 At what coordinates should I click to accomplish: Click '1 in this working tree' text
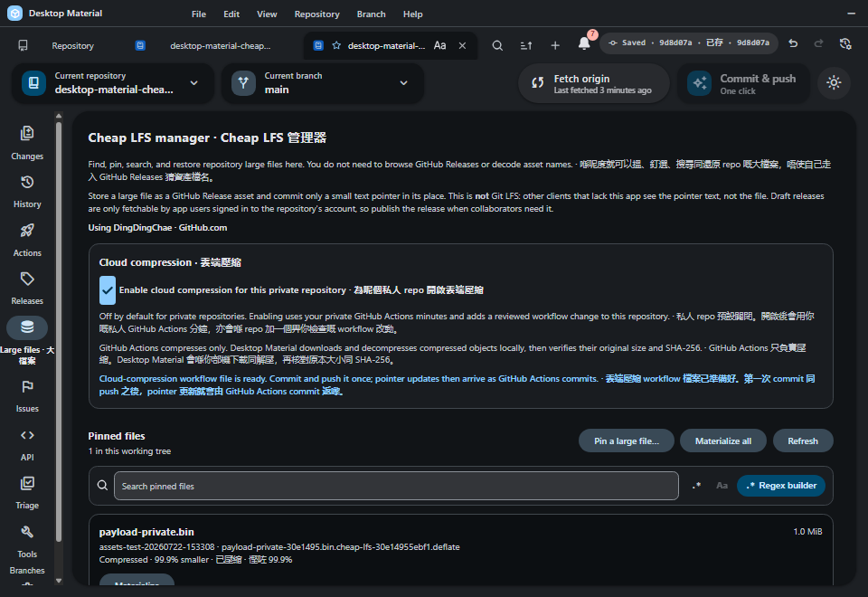coord(129,451)
